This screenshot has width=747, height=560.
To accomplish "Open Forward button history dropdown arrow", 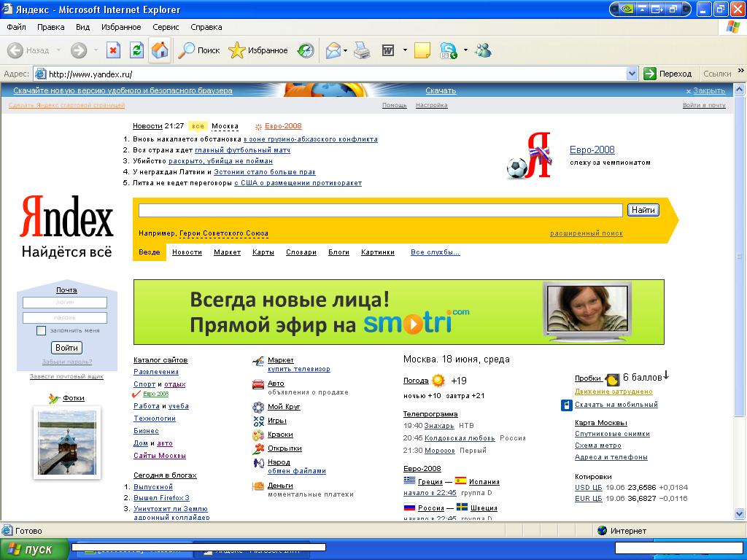I will (x=96, y=50).
